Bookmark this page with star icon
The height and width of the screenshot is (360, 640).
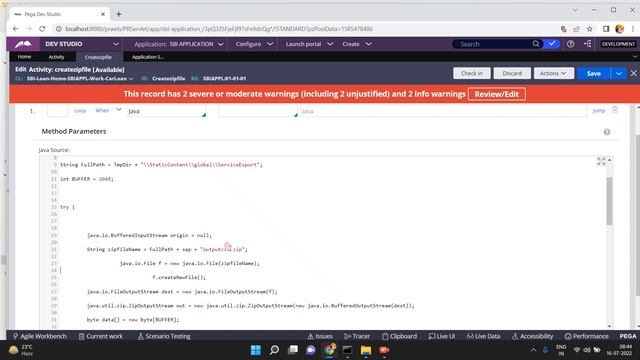[589, 29]
